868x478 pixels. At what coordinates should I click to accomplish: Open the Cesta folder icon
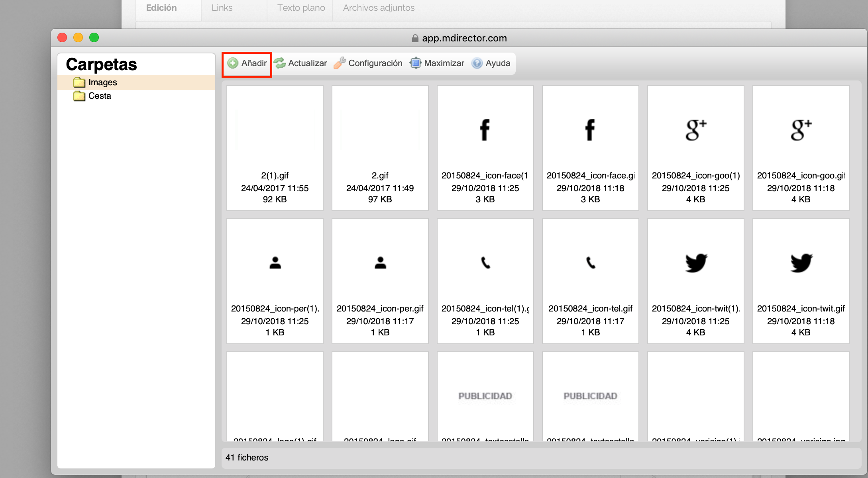pyautogui.click(x=79, y=96)
